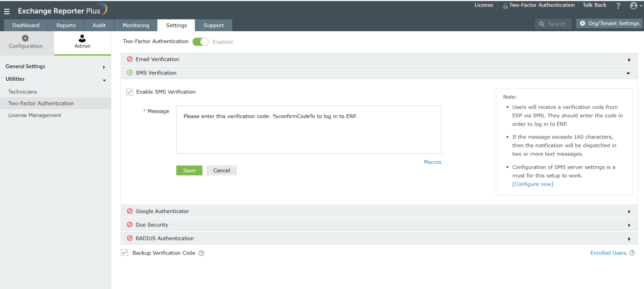This screenshot has height=289, width=644.
Task: Expand General Settings sidebar arrow
Action: 104,67
